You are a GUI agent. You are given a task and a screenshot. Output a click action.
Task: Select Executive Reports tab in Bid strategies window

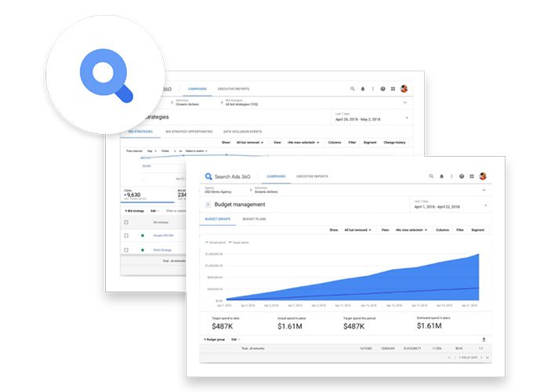coord(234,89)
